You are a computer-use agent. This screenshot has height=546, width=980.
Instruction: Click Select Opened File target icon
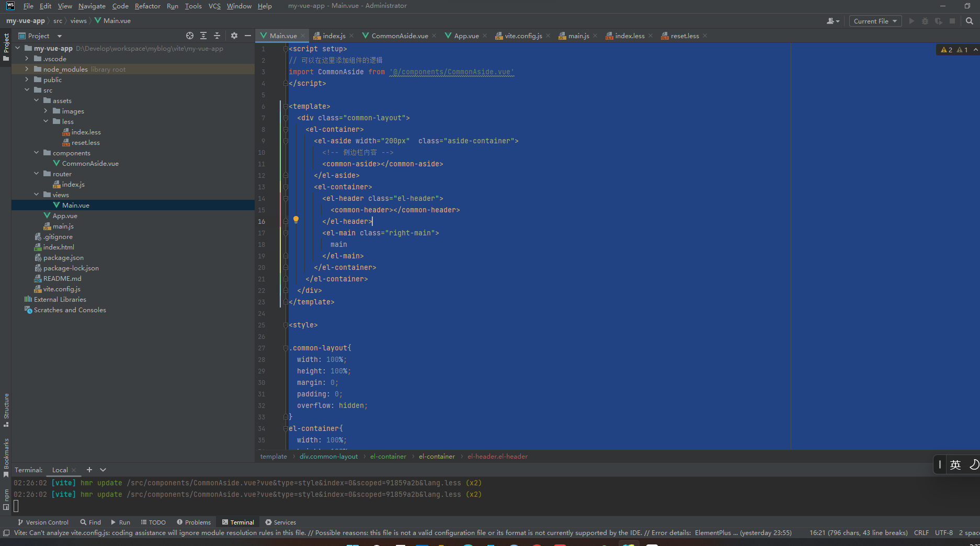click(x=190, y=36)
